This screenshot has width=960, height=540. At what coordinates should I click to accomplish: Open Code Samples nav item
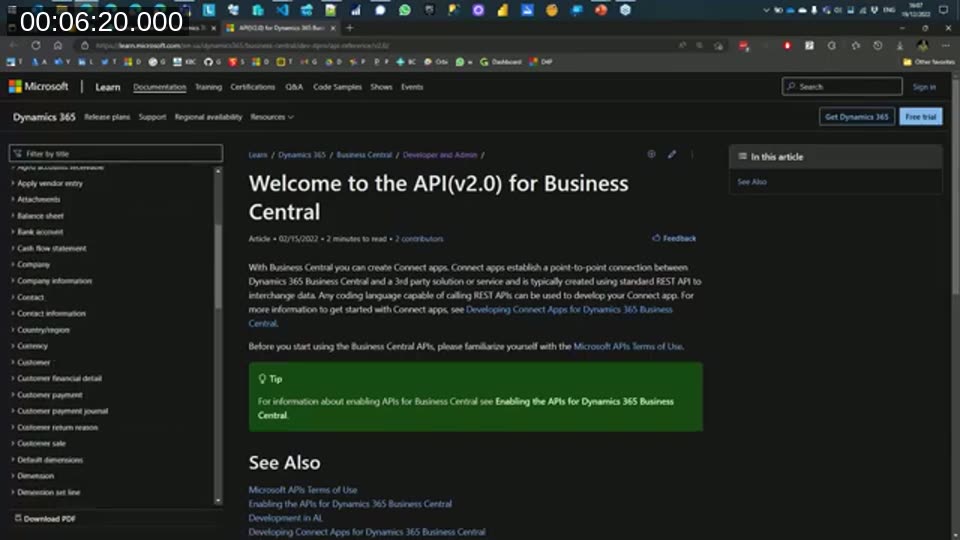337,87
